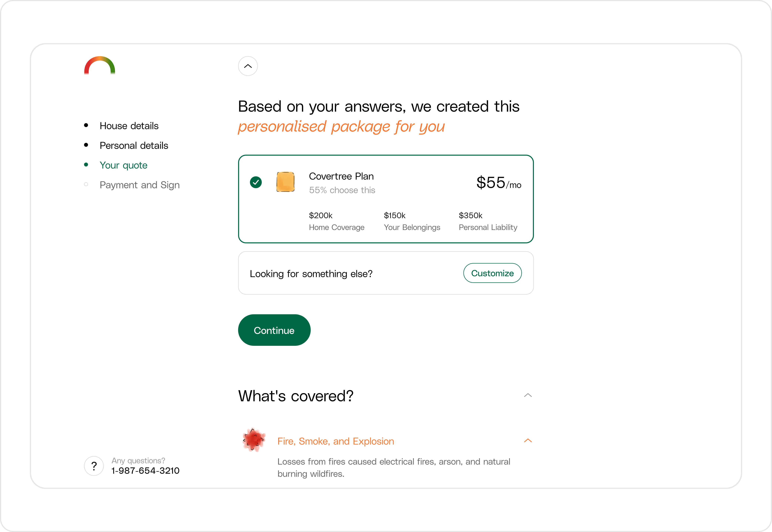Click the rainbow arc logo
This screenshot has width=772, height=532.
tap(99, 65)
